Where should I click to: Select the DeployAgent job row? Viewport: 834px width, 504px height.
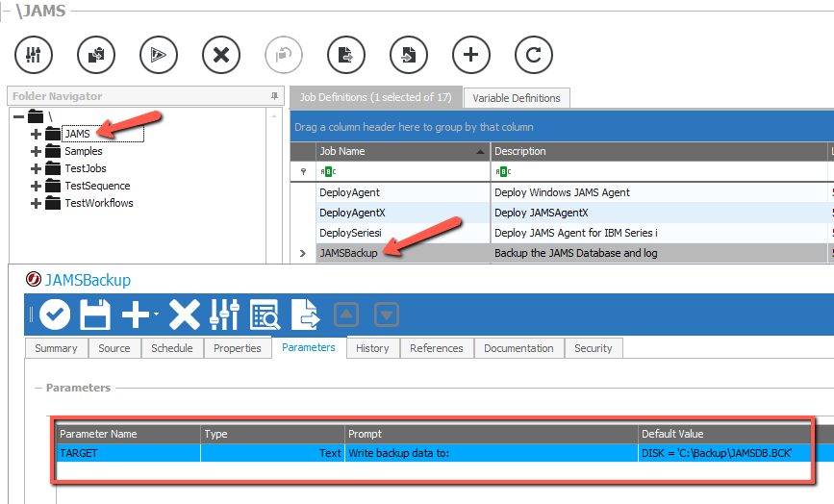[562, 192]
